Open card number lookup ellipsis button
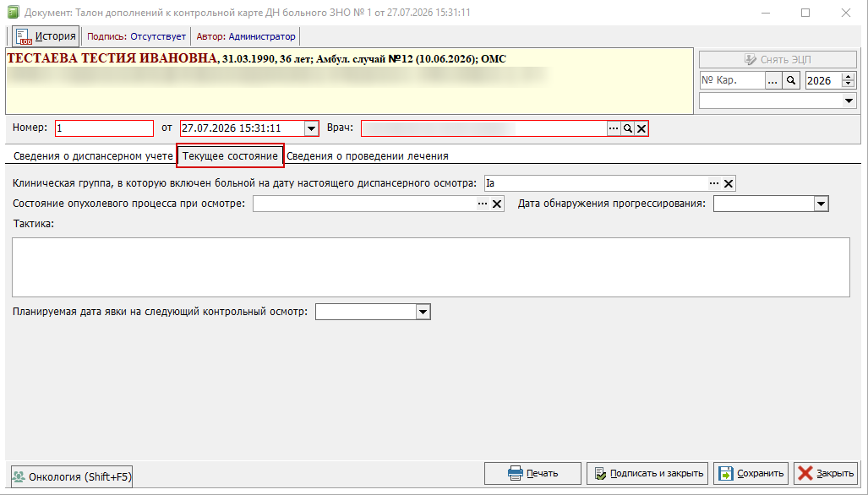The height and width of the screenshot is (495, 868). pyautogui.click(x=772, y=80)
